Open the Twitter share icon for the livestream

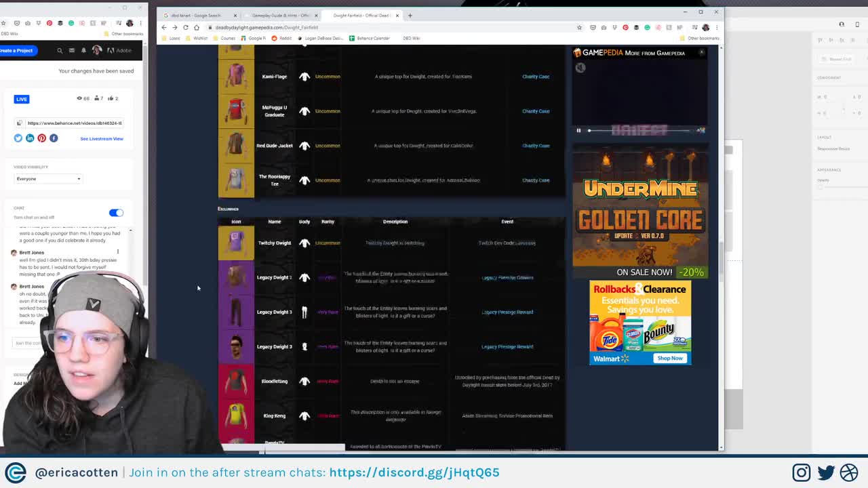pos(18,138)
